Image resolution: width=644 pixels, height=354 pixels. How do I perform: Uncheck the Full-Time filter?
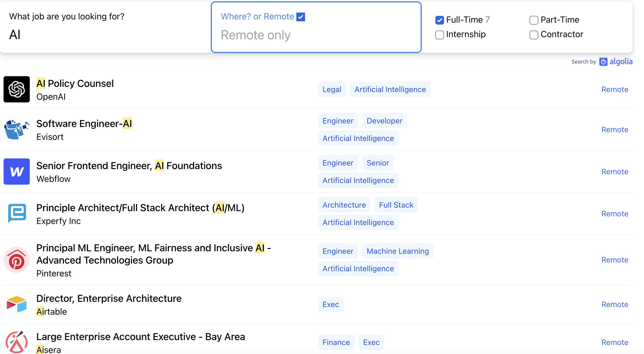pyautogui.click(x=439, y=20)
